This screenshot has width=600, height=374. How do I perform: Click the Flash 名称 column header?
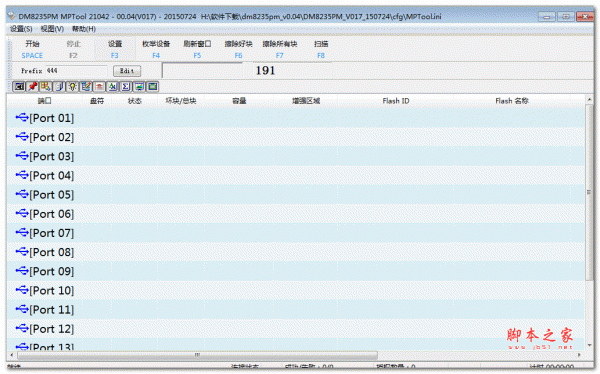click(512, 101)
